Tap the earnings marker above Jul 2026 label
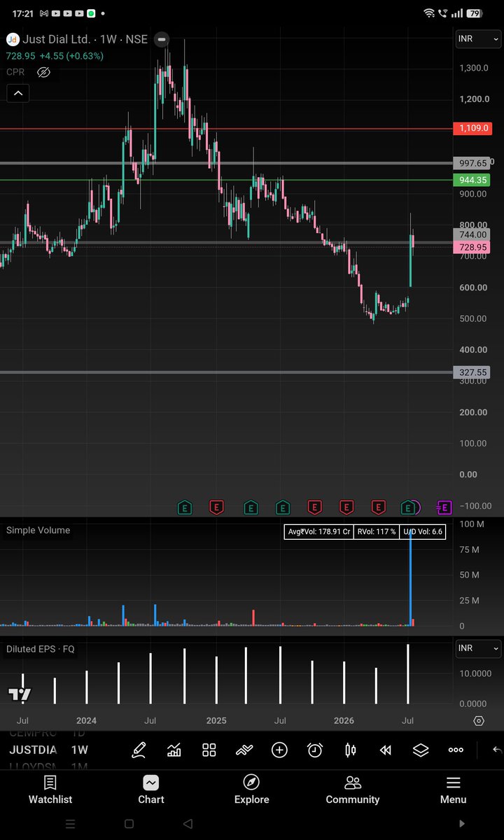This screenshot has height=840, width=504. (408, 507)
